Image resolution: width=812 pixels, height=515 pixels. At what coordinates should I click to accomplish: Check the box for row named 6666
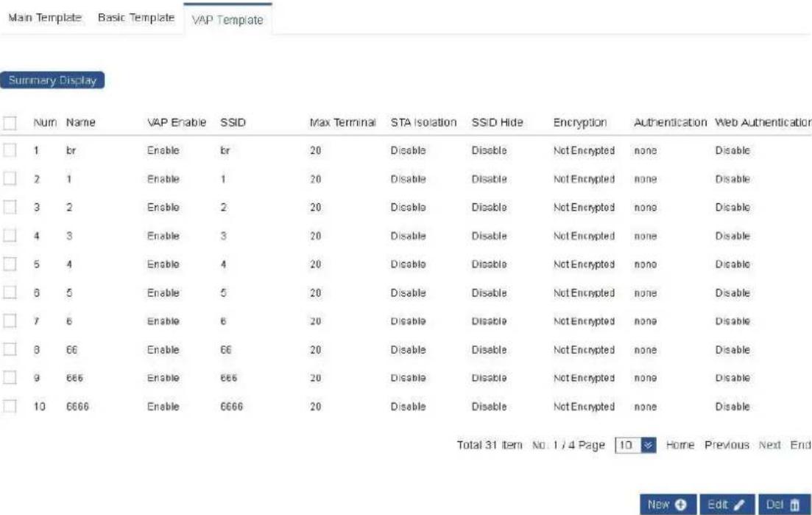[10, 406]
